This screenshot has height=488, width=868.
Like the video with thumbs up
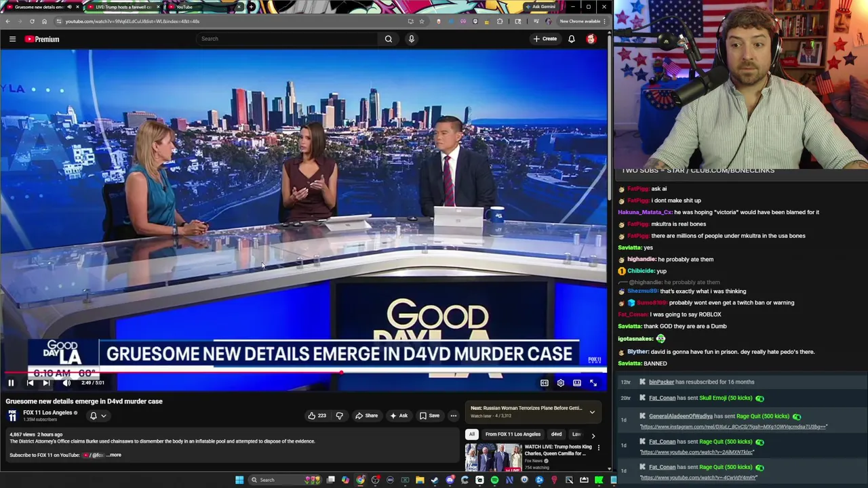pyautogui.click(x=317, y=415)
